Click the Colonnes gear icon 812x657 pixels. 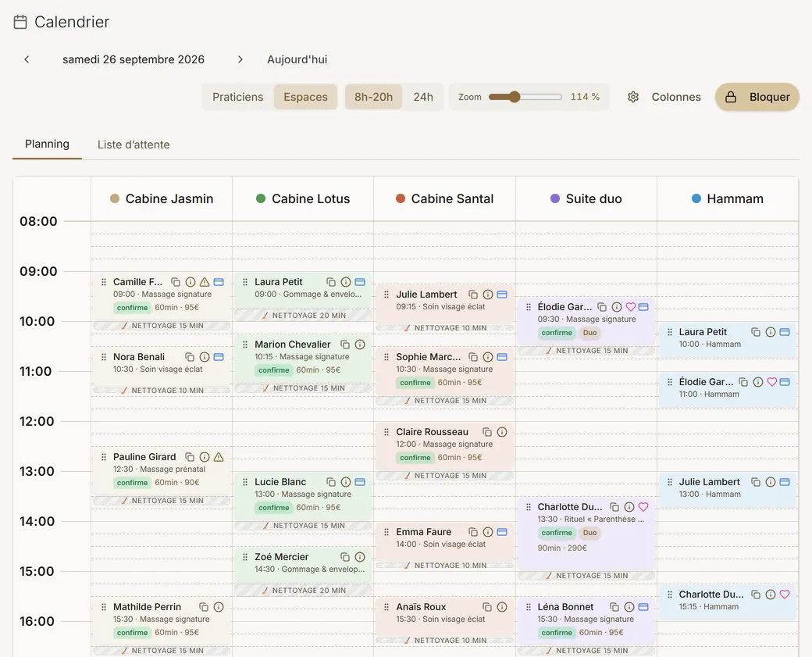(633, 97)
